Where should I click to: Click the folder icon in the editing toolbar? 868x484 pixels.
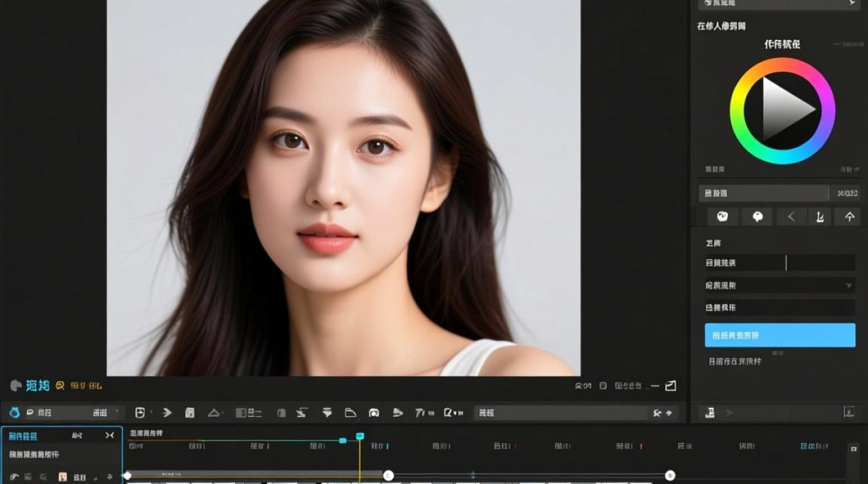click(350, 413)
